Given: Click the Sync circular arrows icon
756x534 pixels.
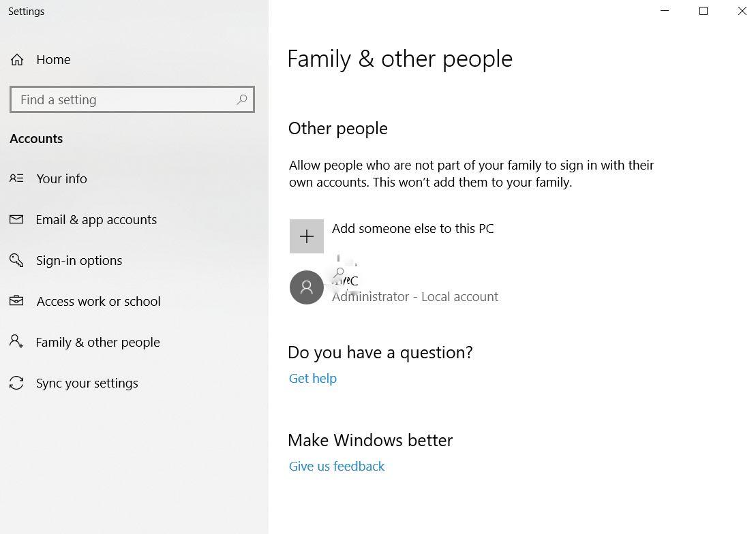Looking at the screenshot, I should [x=16, y=383].
